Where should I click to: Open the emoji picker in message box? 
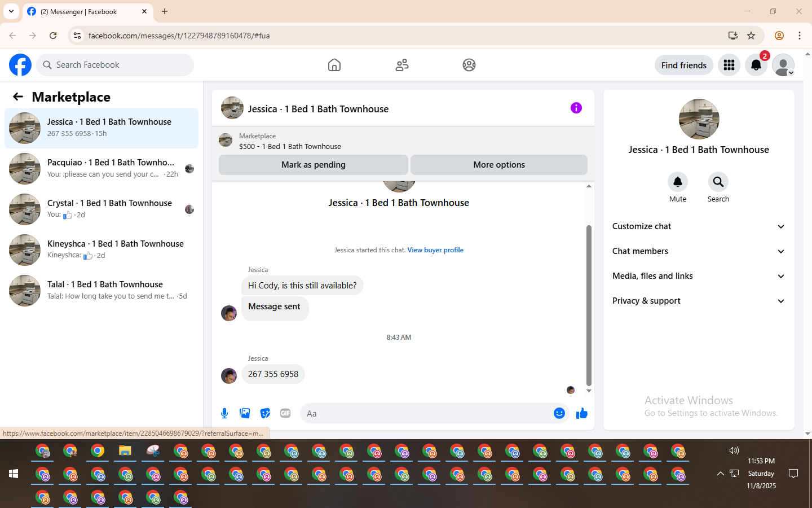[x=559, y=413]
